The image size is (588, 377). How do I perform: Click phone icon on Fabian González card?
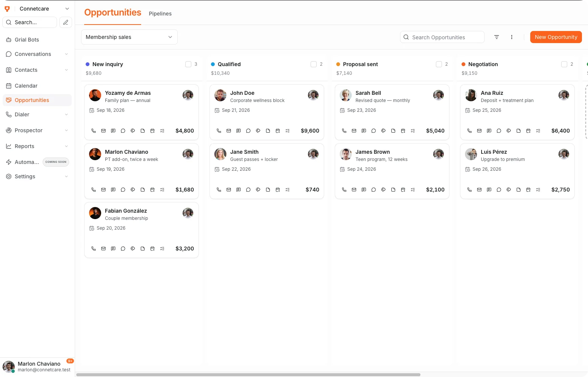[x=94, y=249]
